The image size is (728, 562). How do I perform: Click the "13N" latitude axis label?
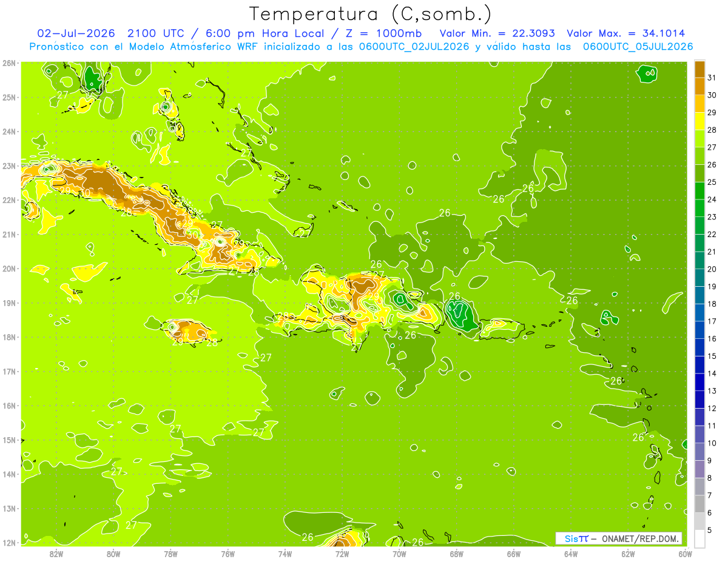[9, 508]
